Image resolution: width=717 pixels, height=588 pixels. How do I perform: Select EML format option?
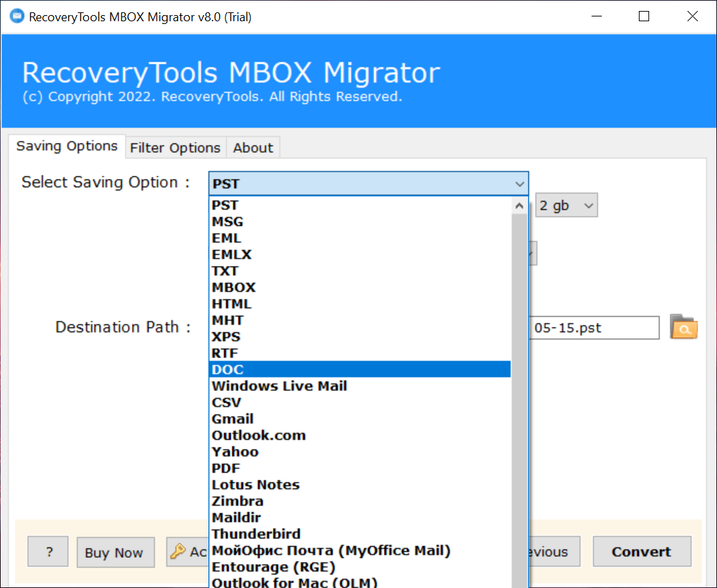360,238
